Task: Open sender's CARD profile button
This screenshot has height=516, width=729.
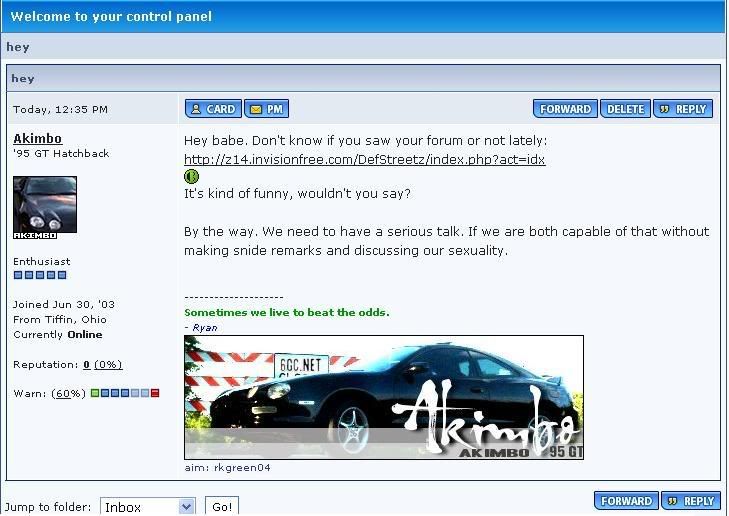Action: (213, 109)
